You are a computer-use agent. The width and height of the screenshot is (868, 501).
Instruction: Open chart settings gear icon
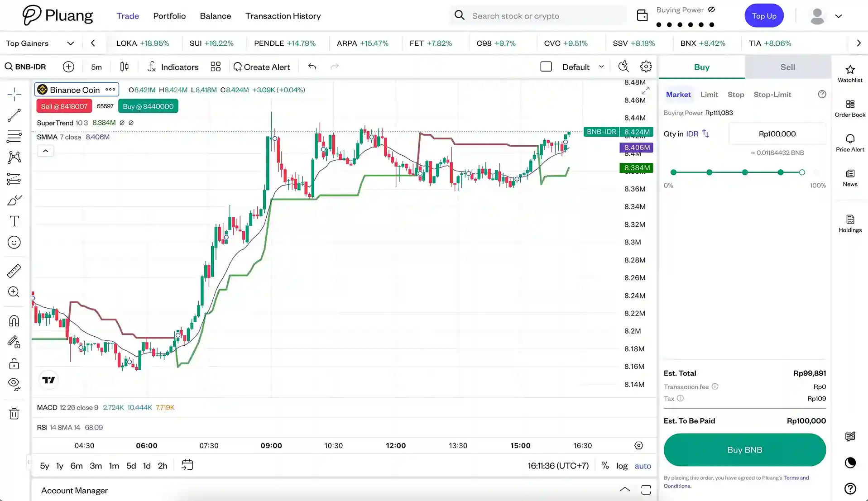(646, 67)
